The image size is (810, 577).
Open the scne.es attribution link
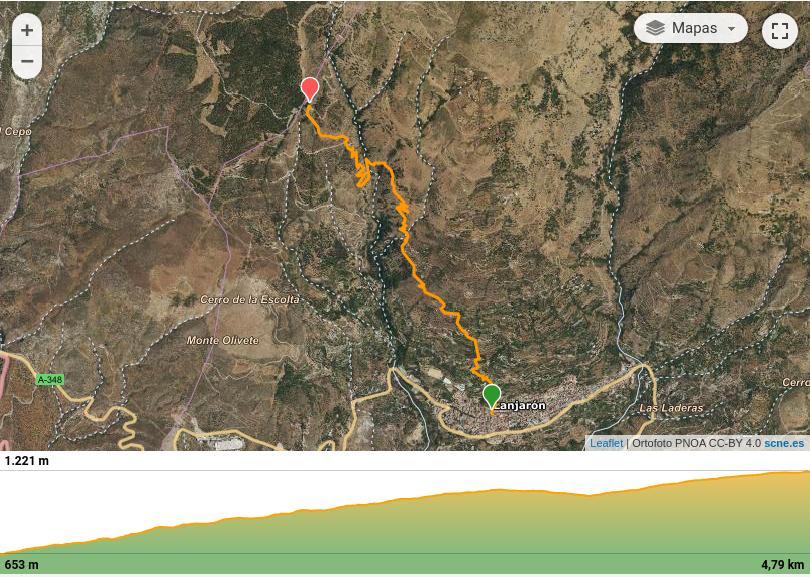(784, 443)
